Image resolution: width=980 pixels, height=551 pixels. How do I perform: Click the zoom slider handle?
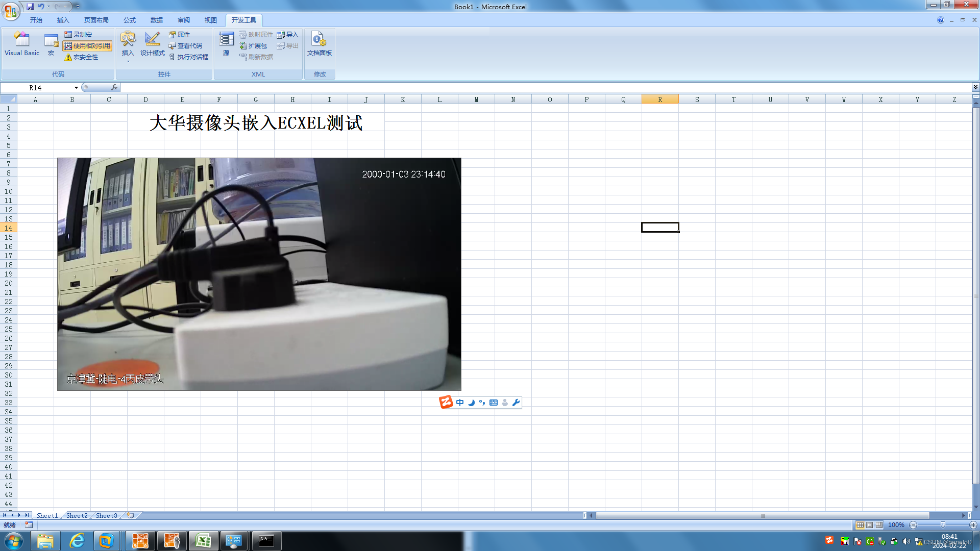click(x=943, y=525)
